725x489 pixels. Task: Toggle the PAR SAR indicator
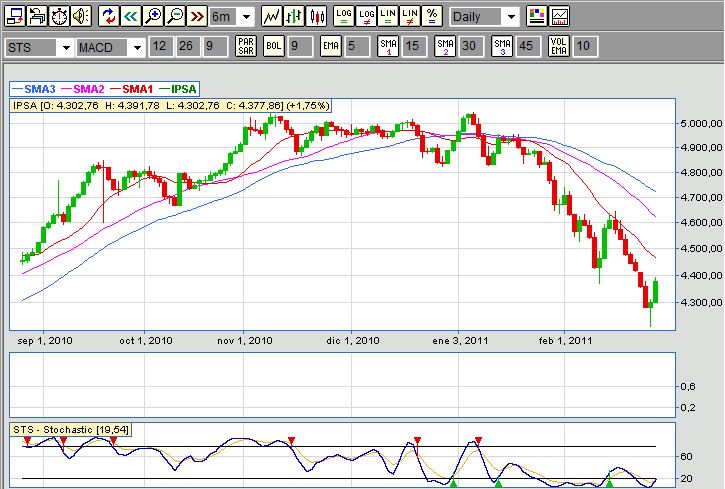pos(246,46)
